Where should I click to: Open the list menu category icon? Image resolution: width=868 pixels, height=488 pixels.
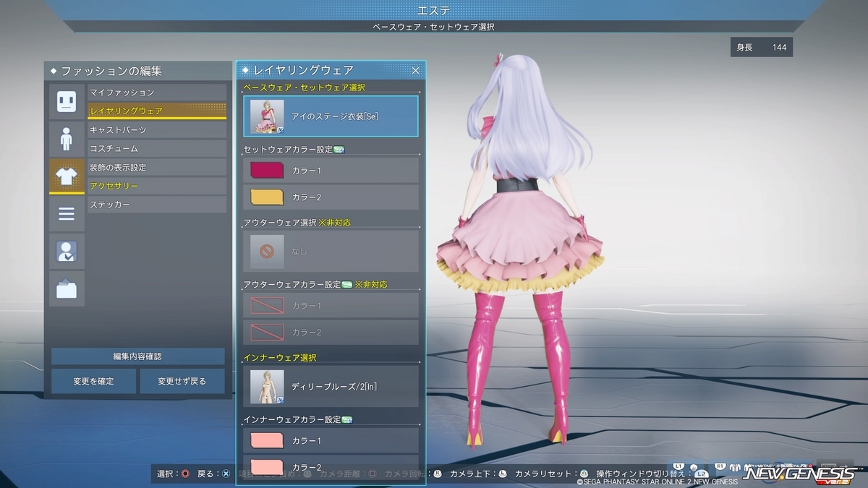(x=67, y=214)
